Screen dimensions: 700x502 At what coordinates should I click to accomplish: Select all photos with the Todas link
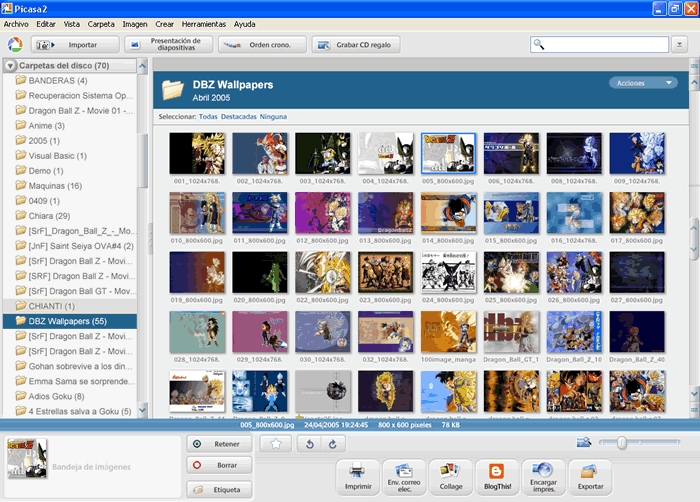pyautogui.click(x=208, y=117)
